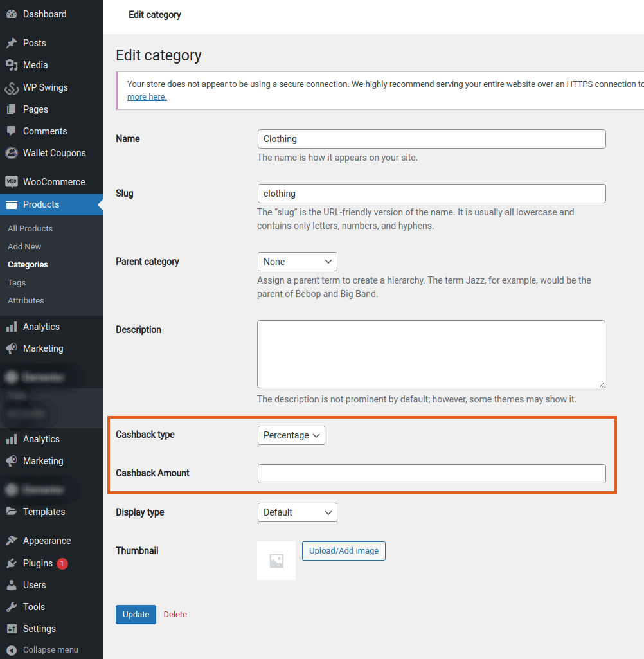Open the Parent category dropdown showing None
Screen dimensions: 644x659
298,262
